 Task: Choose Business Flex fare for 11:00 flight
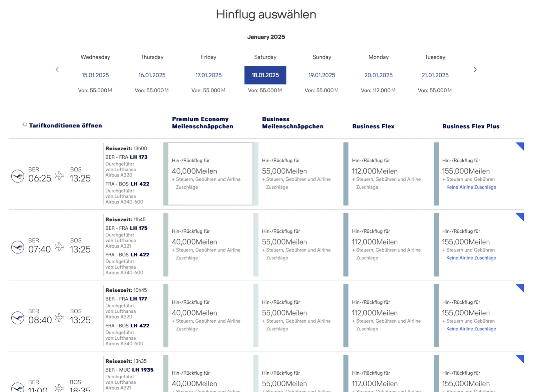pyautogui.click(x=388, y=373)
